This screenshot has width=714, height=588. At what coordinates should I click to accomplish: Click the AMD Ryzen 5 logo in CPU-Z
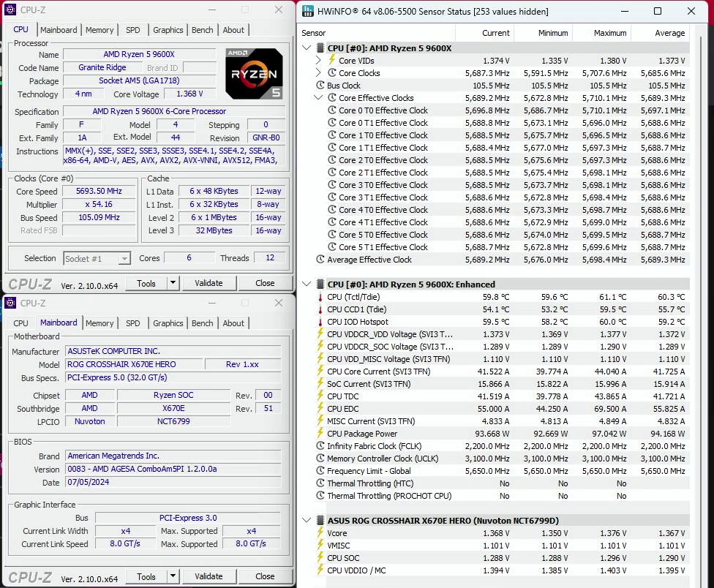click(254, 74)
